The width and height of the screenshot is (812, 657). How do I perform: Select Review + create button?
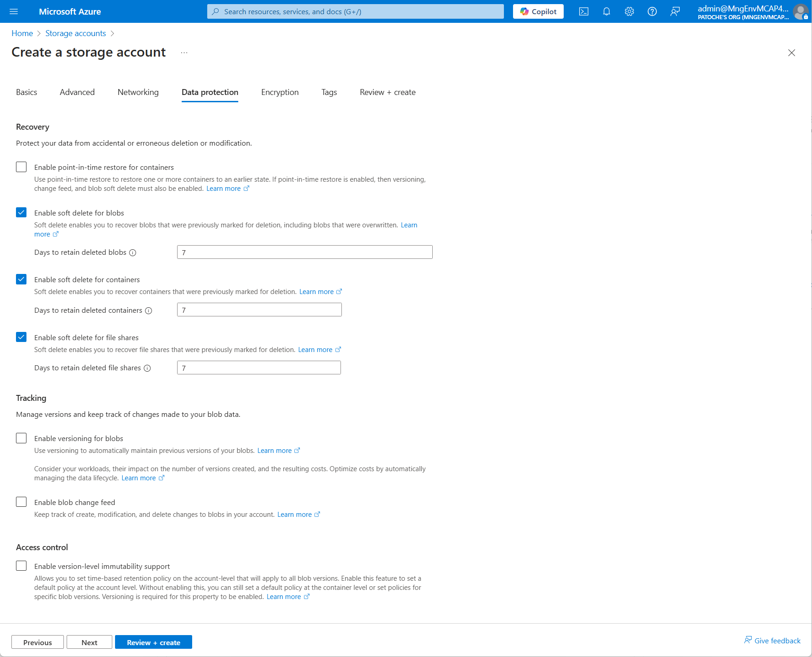click(x=153, y=642)
